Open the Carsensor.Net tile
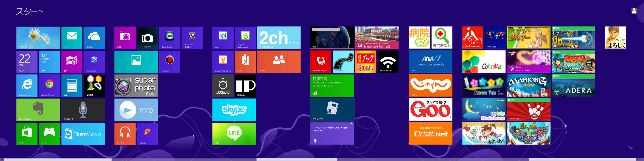 430,133
